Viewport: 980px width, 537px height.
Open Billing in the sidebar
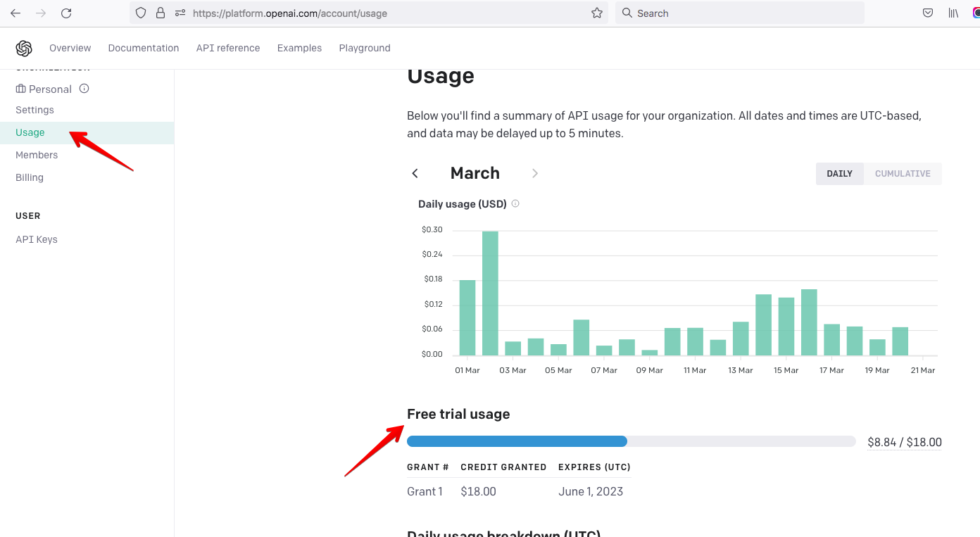(x=30, y=177)
